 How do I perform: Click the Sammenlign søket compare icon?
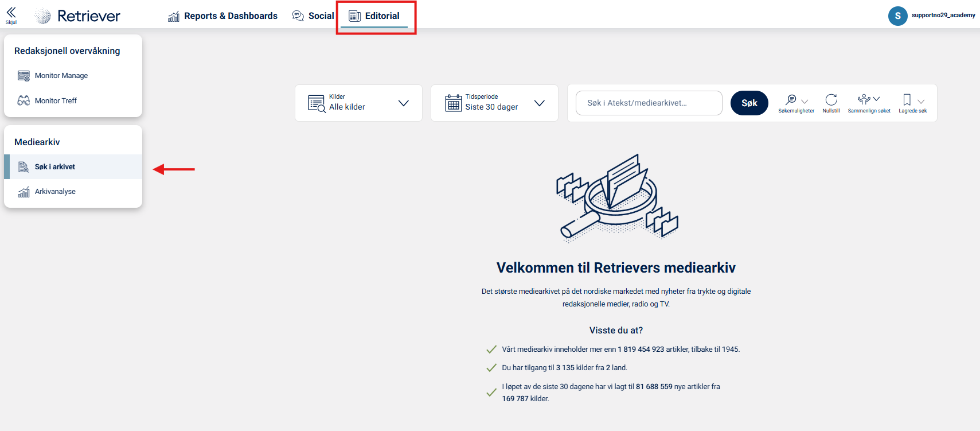coord(864,99)
